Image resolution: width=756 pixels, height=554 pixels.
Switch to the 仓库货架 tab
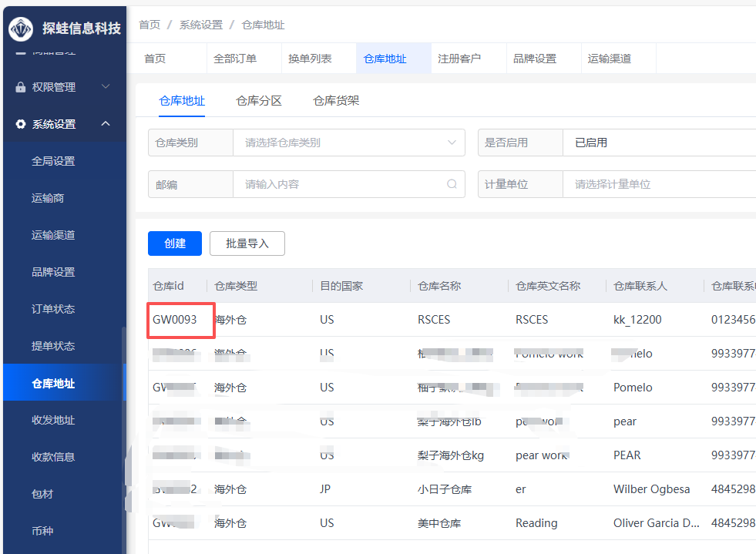pos(336,101)
